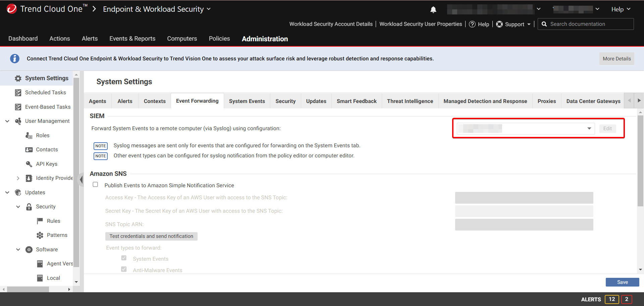
Task: Open the Support dropdown arrow
Action: click(529, 24)
